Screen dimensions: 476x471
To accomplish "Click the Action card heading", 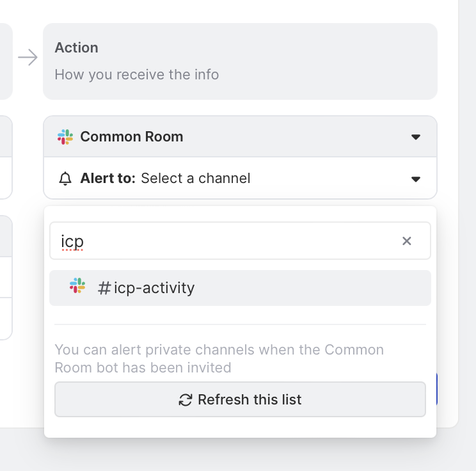I will click(x=77, y=48).
